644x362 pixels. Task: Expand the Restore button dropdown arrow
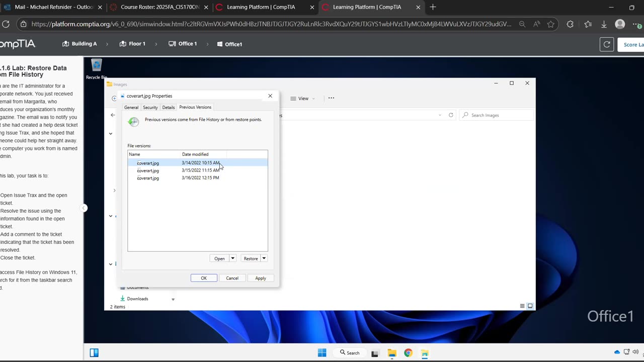coord(264,258)
